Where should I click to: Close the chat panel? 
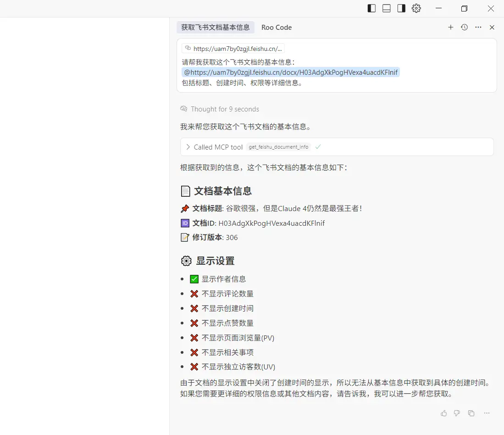pyautogui.click(x=492, y=28)
